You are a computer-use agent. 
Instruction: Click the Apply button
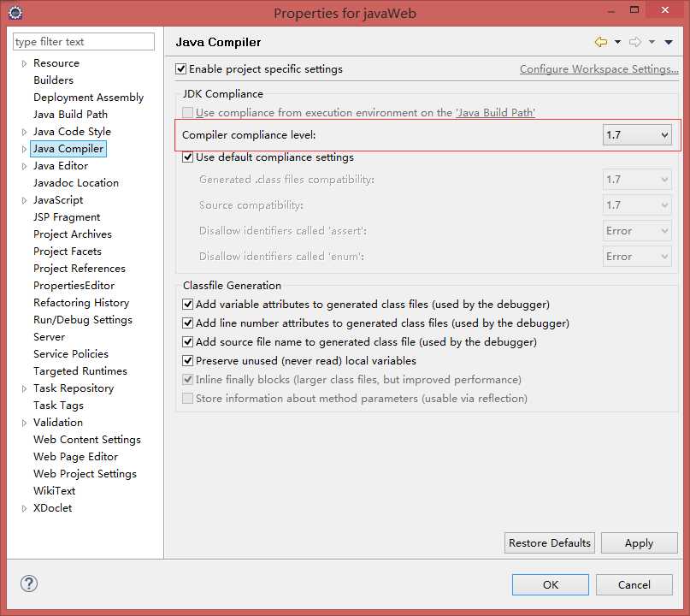(x=639, y=543)
